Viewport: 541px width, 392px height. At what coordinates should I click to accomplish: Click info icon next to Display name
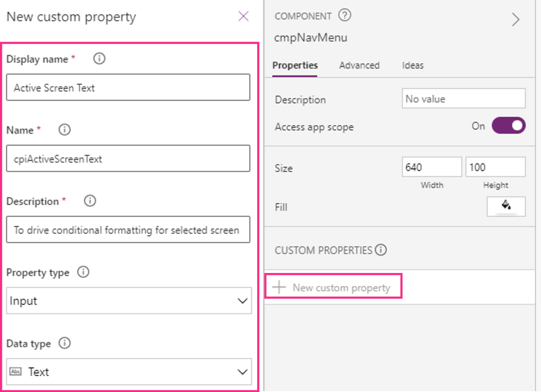click(99, 59)
